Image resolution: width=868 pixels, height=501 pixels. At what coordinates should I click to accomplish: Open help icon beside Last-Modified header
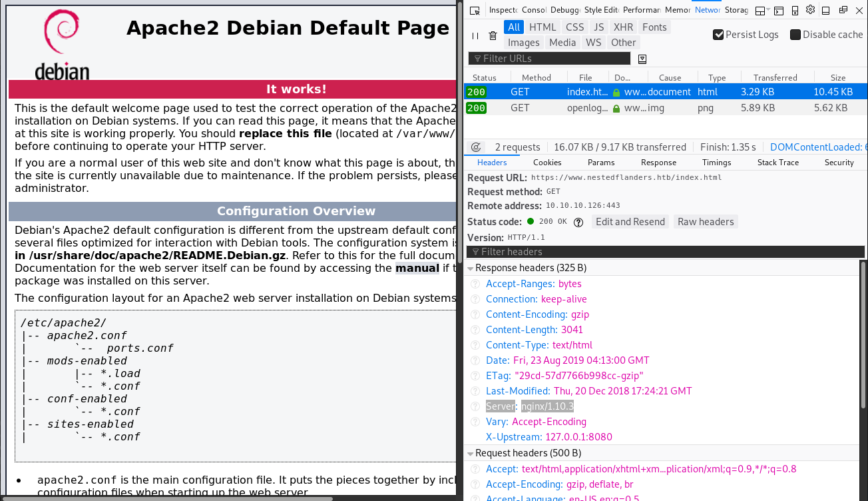[475, 391]
